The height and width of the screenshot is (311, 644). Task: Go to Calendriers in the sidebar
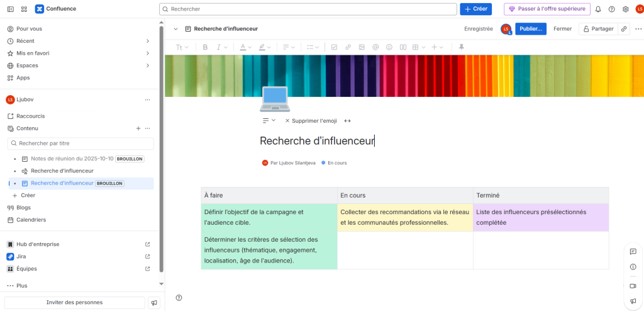click(31, 220)
